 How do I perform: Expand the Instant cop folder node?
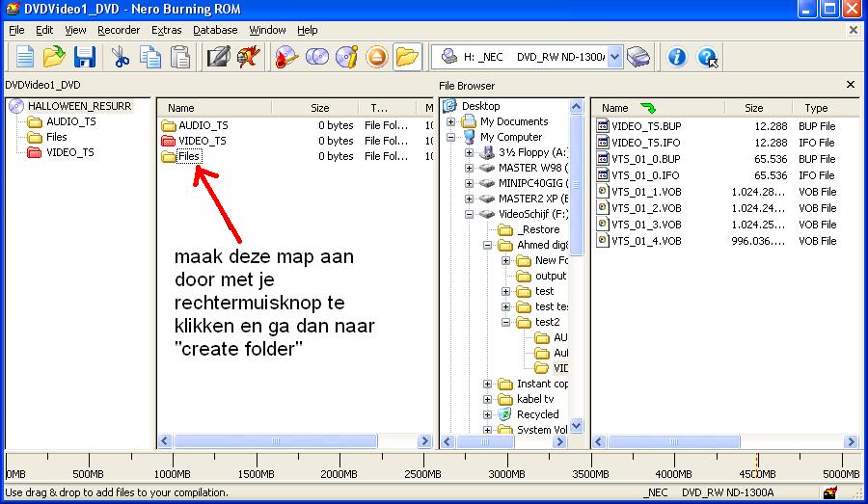point(487,384)
